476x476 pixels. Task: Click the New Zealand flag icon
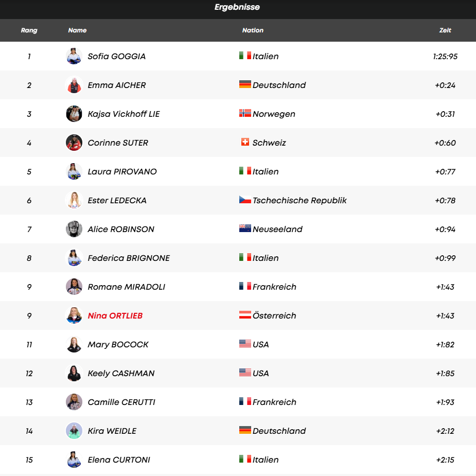pos(245,229)
